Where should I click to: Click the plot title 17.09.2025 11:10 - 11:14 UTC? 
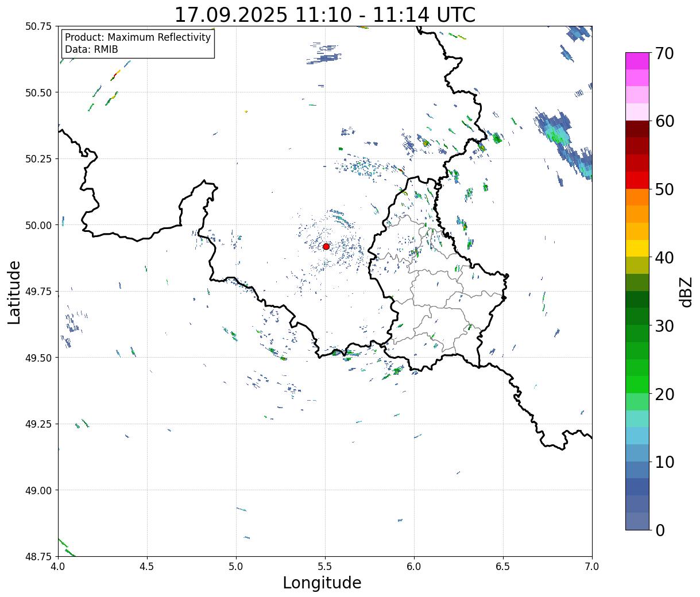coord(325,14)
